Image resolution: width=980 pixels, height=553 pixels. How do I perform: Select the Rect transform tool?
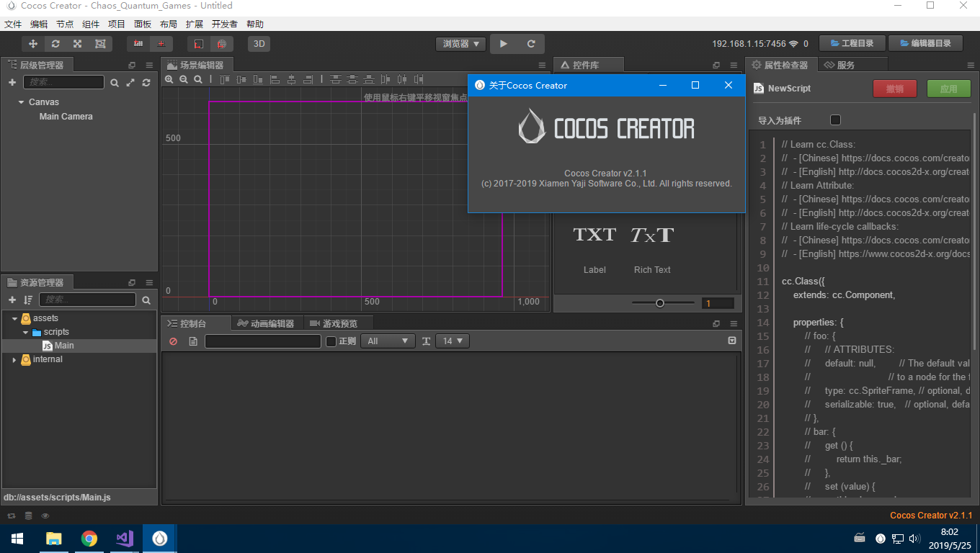point(100,44)
